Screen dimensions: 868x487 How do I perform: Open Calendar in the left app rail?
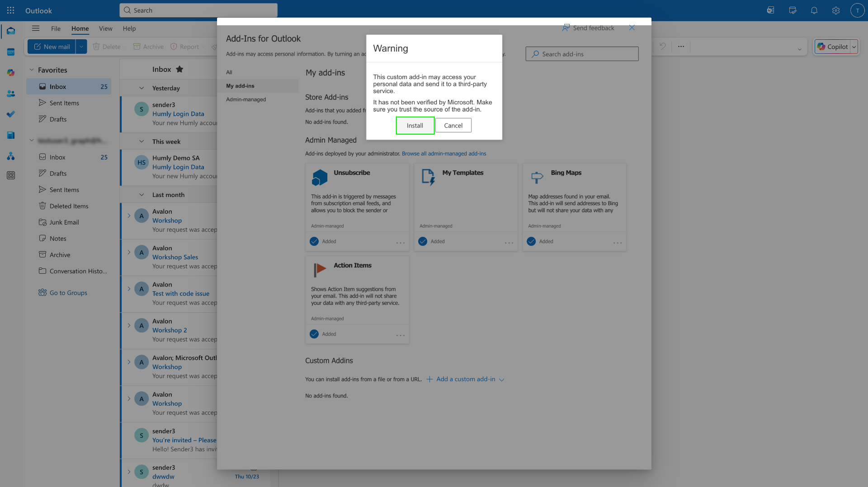coord(11,52)
